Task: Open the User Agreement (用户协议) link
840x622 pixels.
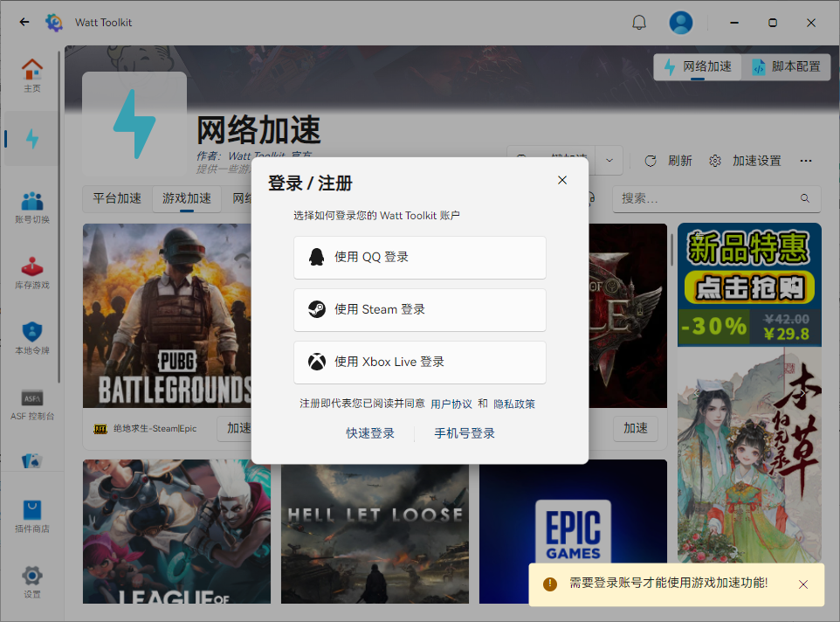Action: pos(451,404)
